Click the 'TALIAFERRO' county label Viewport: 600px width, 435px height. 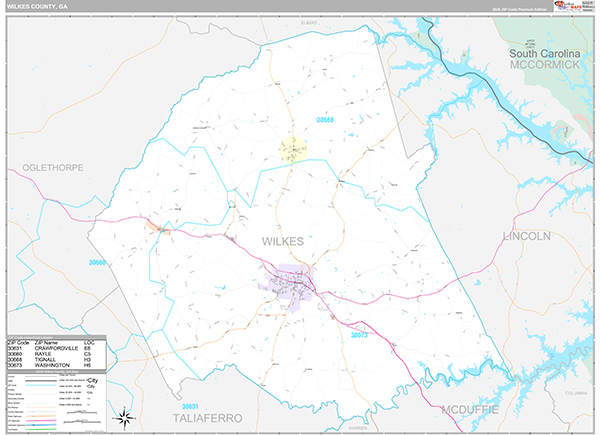[x=207, y=418]
